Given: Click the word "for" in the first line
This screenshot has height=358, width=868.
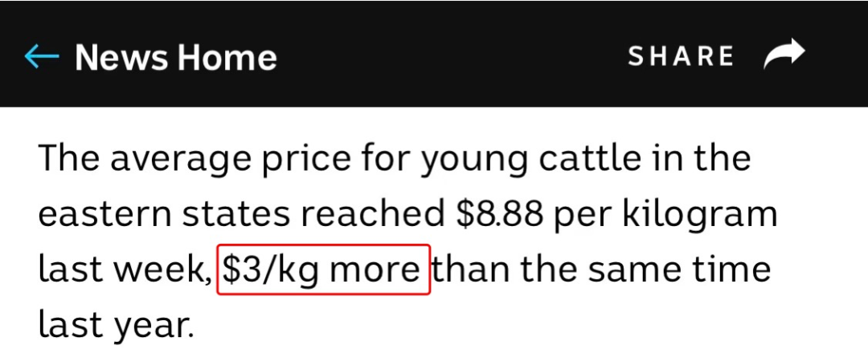Looking at the screenshot, I should pyautogui.click(x=385, y=158).
